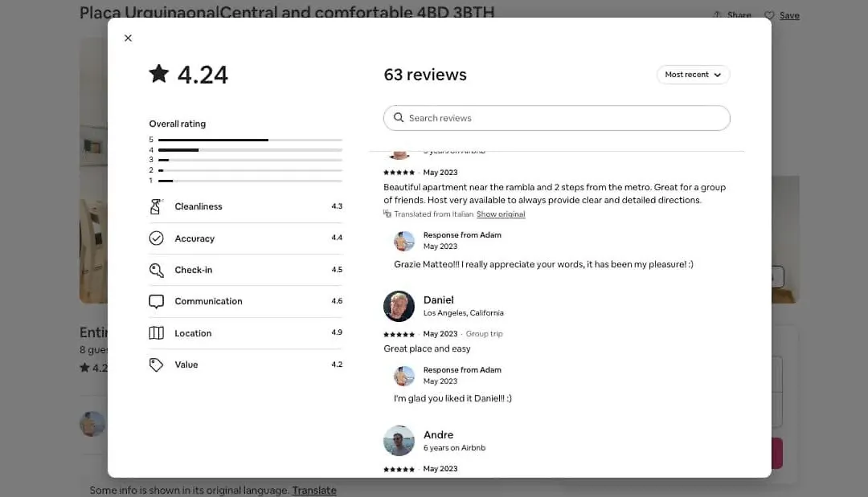Click the heart icon beside Save
This screenshot has height=497, width=868.
click(x=769, y=15)
